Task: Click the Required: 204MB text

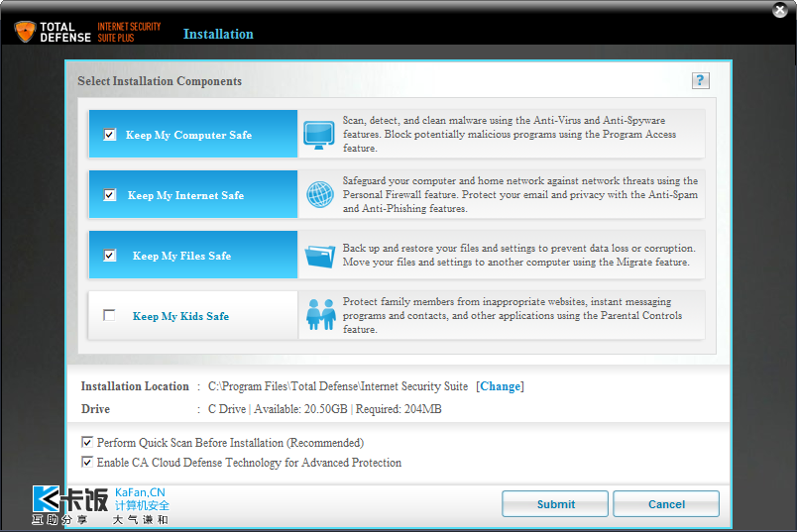Action: click(398, 409)
